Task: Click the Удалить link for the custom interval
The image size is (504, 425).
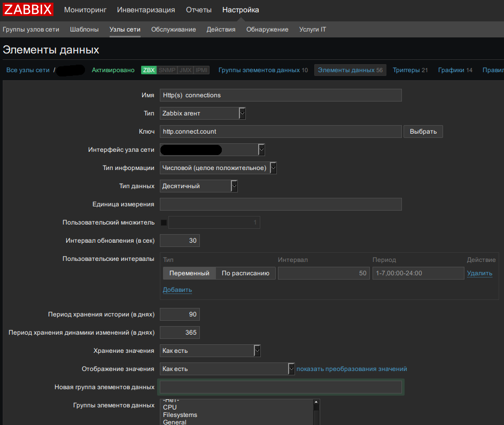Action: click(479, 273)
